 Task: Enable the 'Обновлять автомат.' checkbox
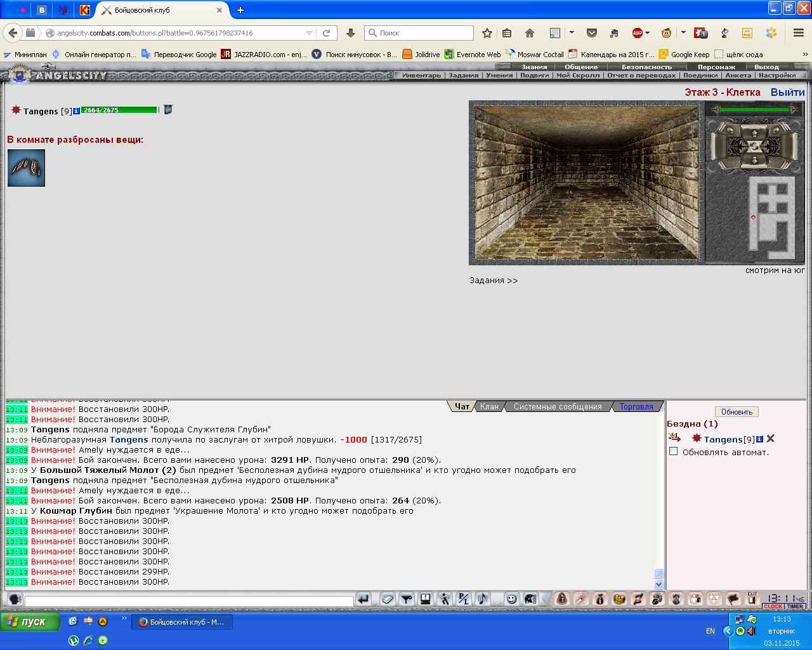(x=674, y=451)
